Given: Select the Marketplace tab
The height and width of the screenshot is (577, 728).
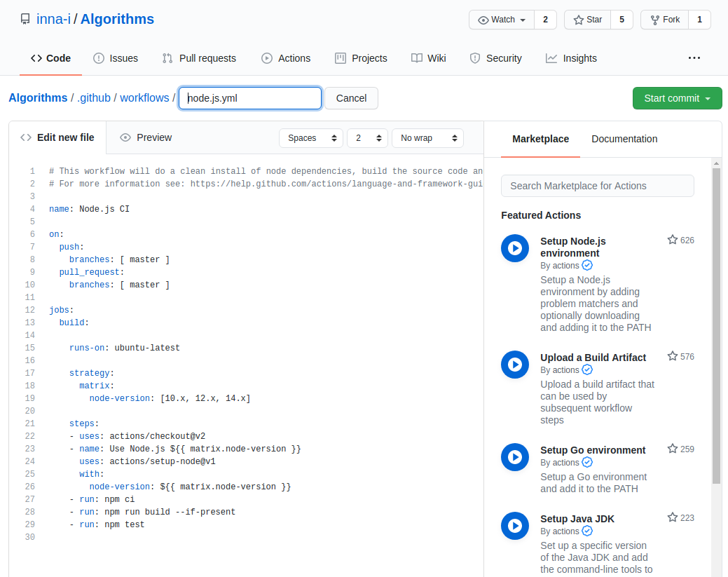Looking at the screenshot, I should pos(540,139).
